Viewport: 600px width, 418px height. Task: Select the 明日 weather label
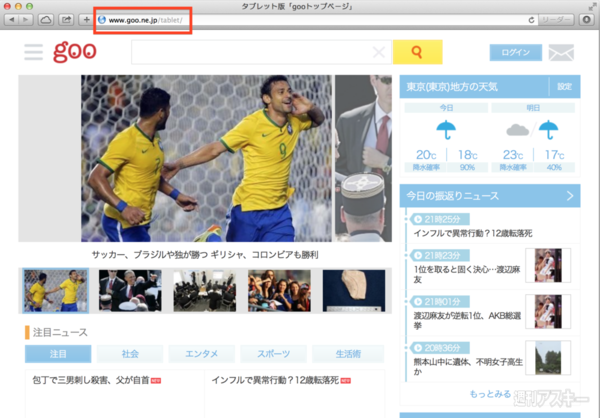533,108
